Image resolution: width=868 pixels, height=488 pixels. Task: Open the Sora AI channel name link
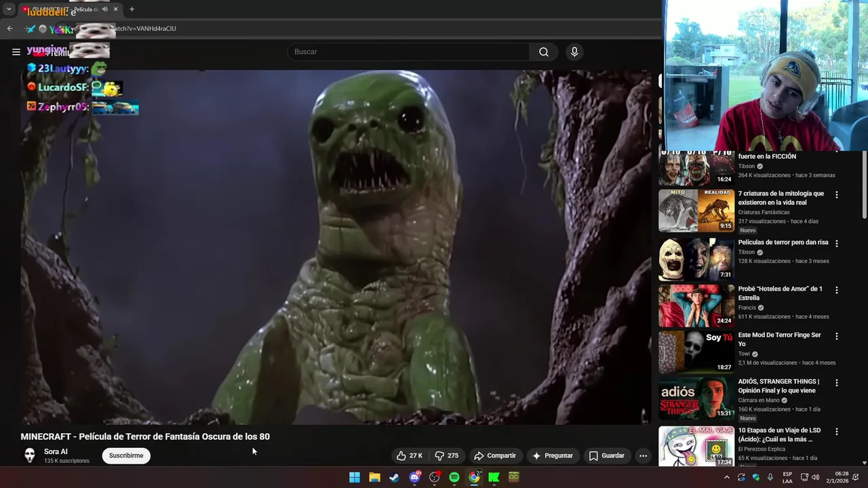(56, 451)
